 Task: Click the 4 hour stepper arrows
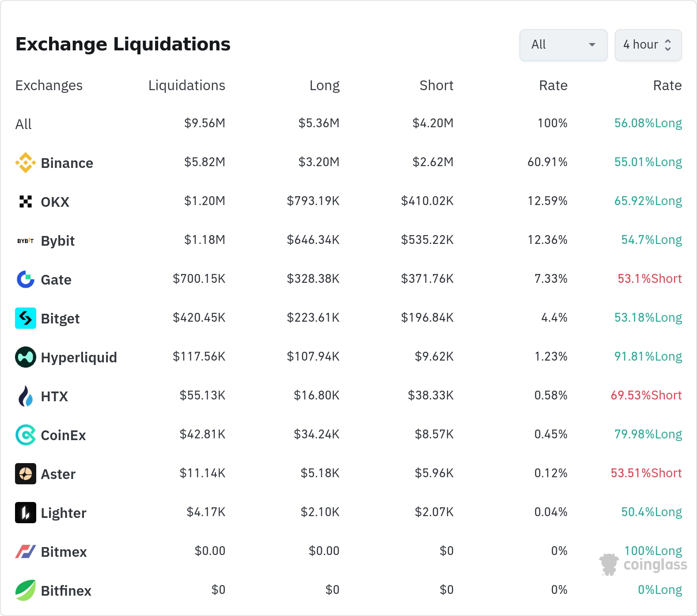[668, 45]
